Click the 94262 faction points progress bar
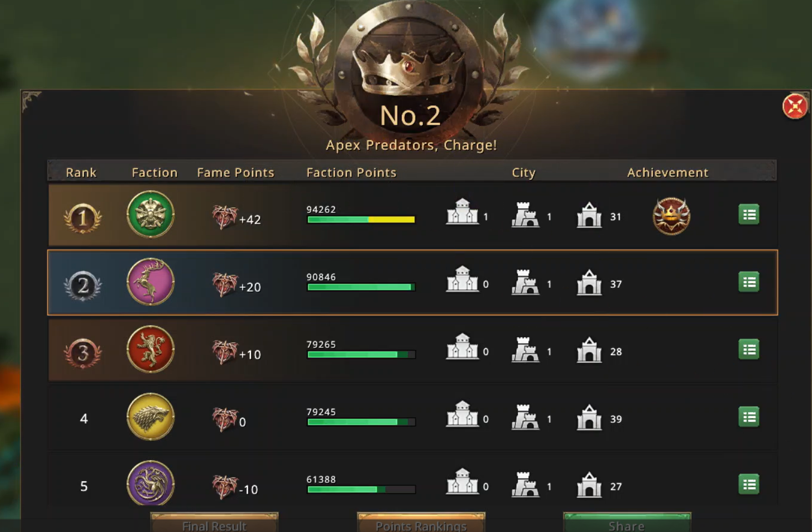This screenshot has height=532, width=812. tap(361, 220)
